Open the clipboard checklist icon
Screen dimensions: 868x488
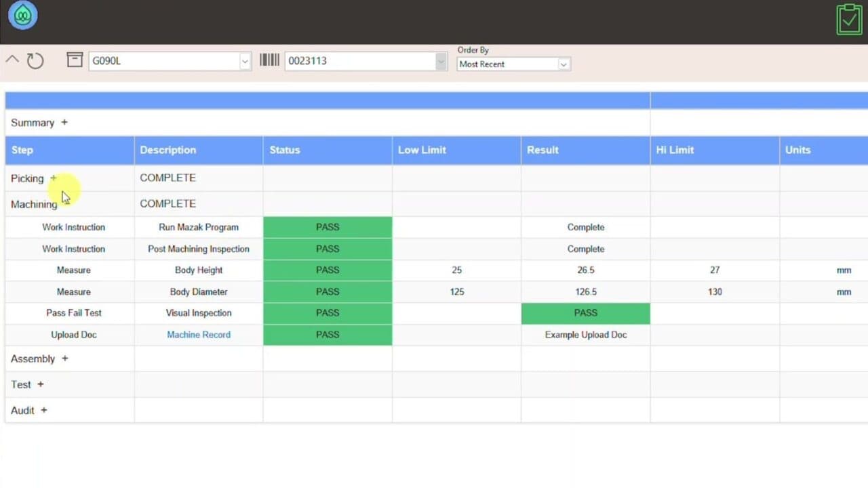click(x=849, y=19)
